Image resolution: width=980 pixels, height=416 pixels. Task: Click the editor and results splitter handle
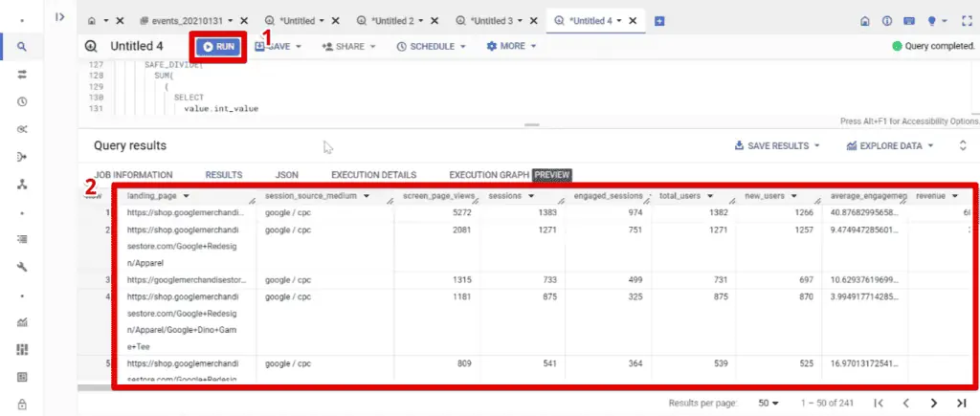click(x=532, y=125)
